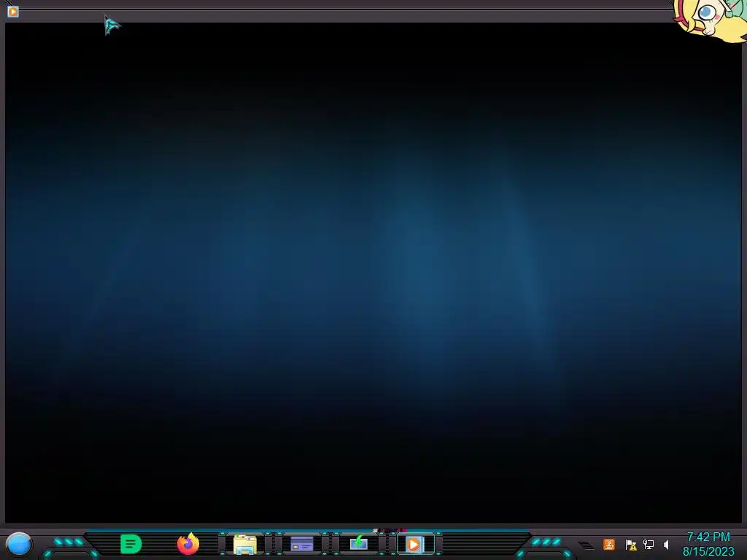Image resolution: width=747 pixels, height=560 pixels.
Task: Launch Firefox from the taskbar
Action: coord(187,544)
